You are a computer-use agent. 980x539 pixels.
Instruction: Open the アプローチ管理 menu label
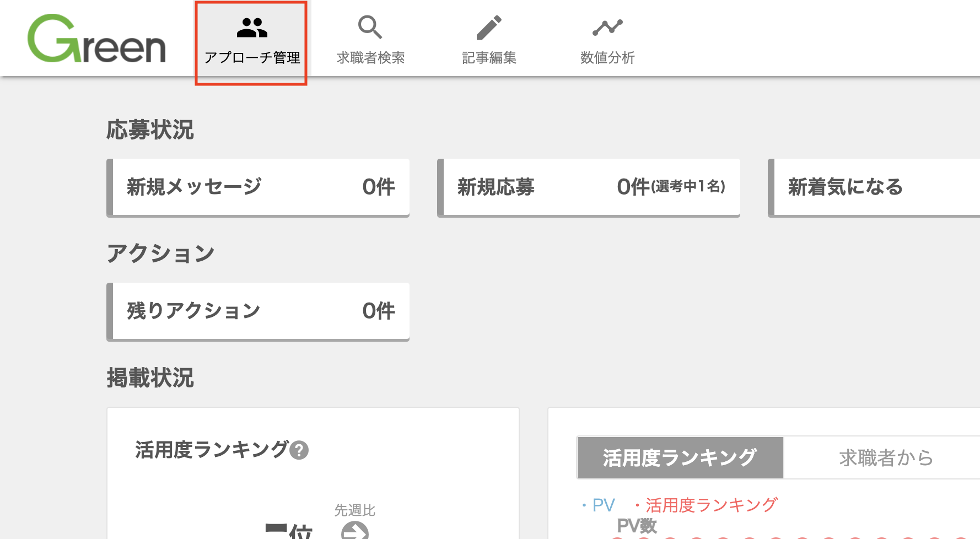tap(252, 57)
